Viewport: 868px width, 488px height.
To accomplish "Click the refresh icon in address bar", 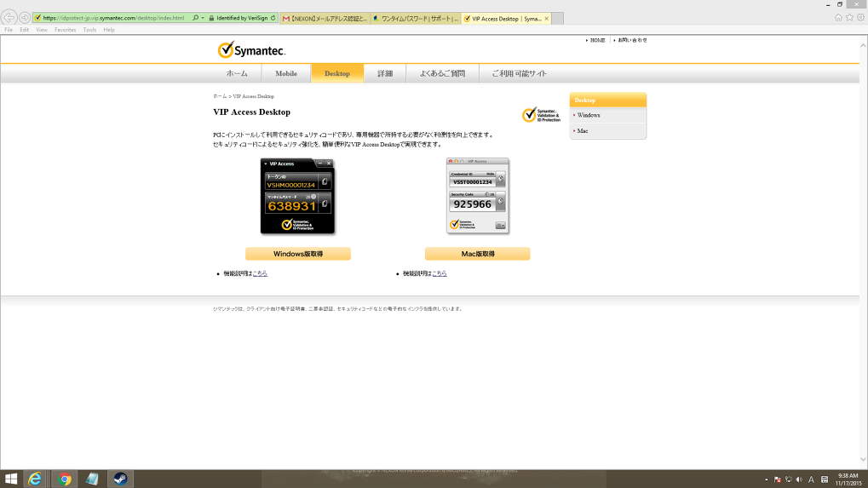I will point(273,18).
